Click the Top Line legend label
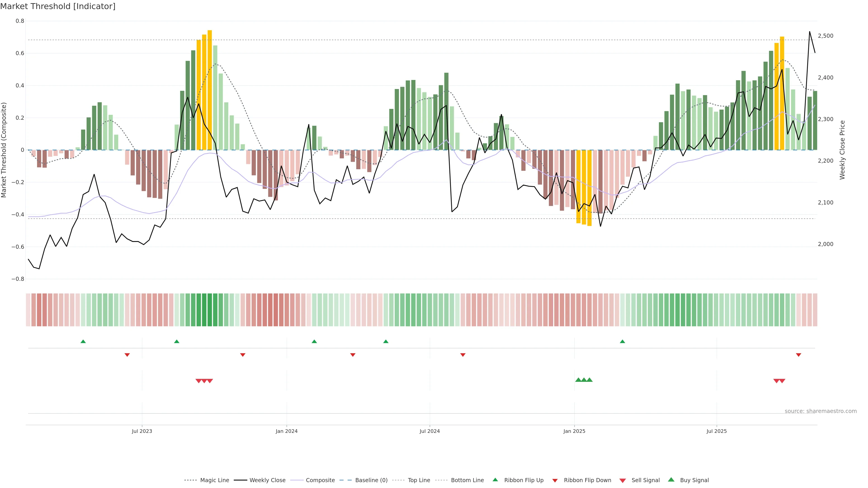868x488 pixels. [419, 480]
